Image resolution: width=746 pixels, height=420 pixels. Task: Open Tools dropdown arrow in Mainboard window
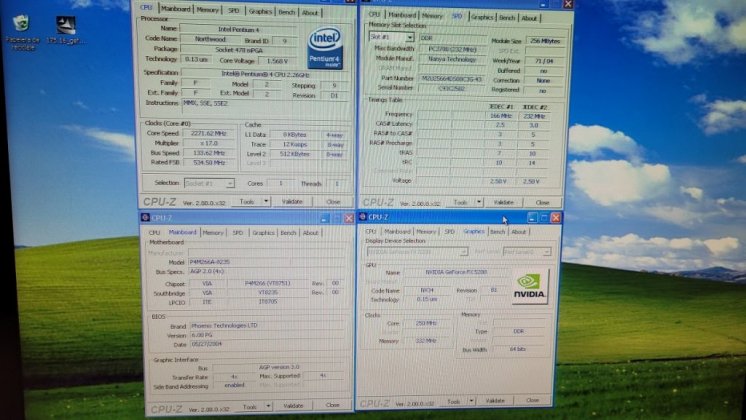point(268,406)
